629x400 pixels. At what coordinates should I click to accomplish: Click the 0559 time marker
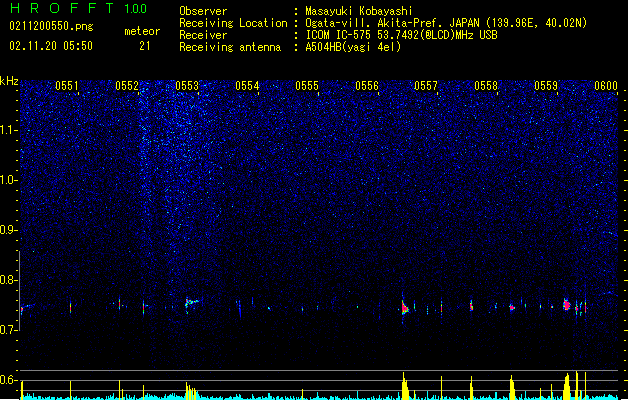[546, 86]
